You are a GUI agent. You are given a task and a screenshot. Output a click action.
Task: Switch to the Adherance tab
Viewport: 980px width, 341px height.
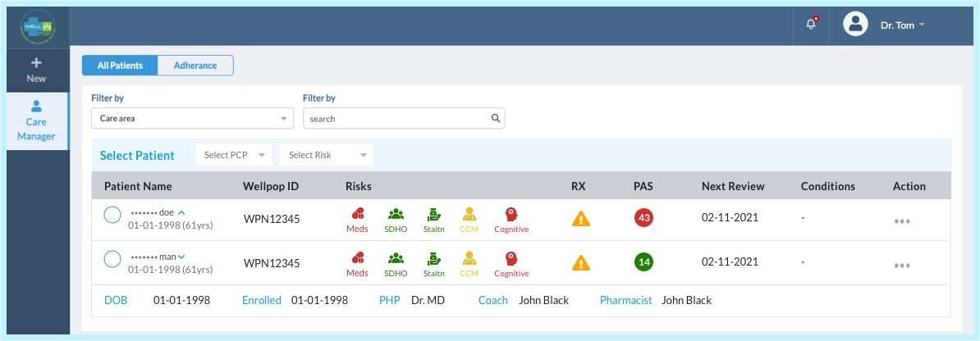point(195,66)
